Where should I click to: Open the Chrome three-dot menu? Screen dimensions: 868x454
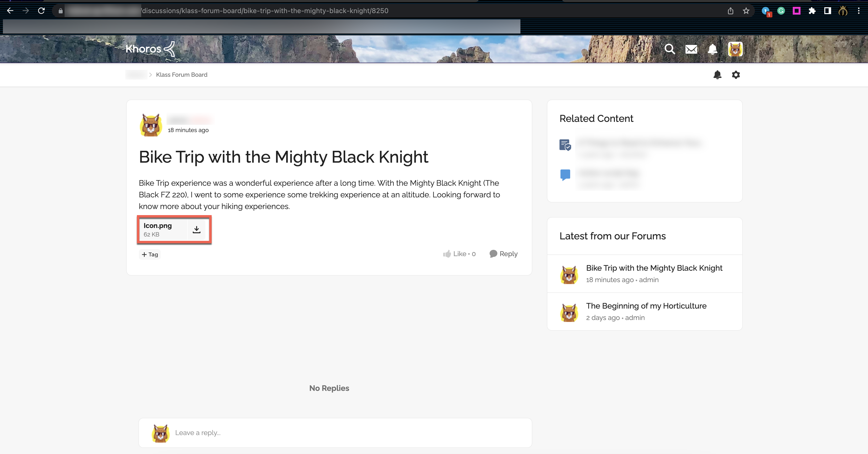(859, 11)
